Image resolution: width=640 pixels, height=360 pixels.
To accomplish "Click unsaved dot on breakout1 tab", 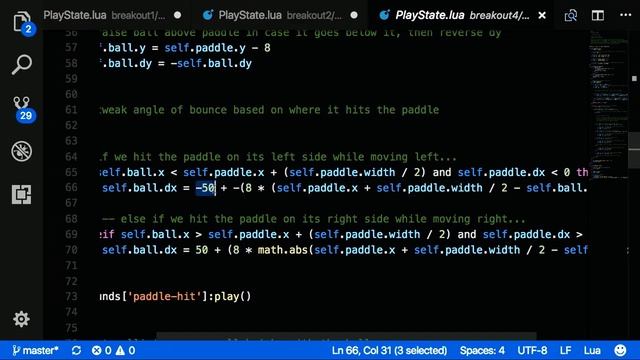I will pyautogui.click(x=178, y=15).
